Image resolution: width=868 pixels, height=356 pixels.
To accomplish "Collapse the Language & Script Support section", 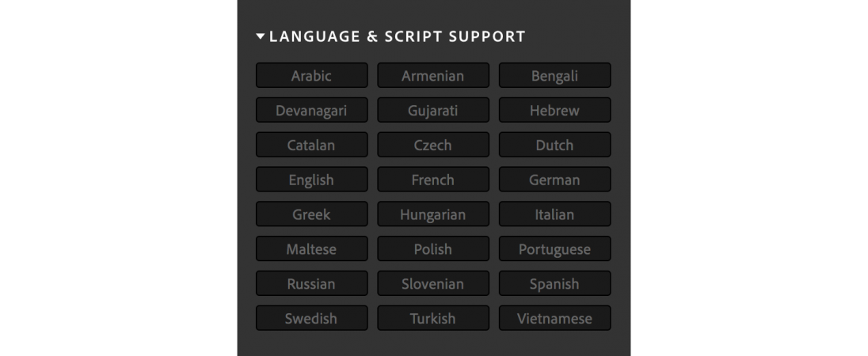I will click(x=261, y=36).
